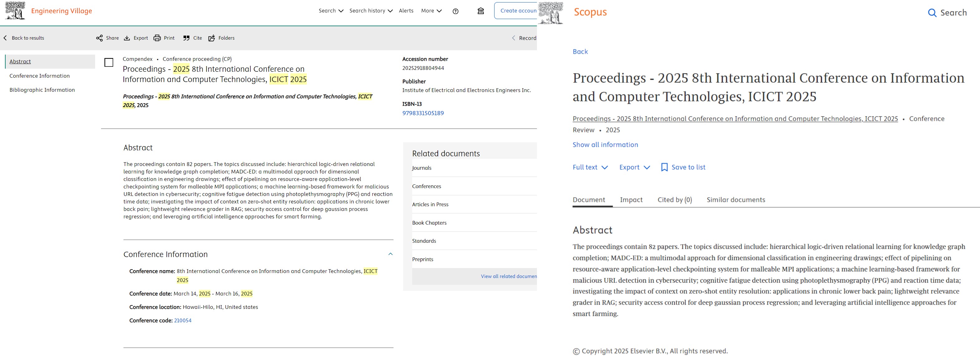Select Bibliographic Information in sidebar
Screen dimensions: 980x356
pos(42,90)
